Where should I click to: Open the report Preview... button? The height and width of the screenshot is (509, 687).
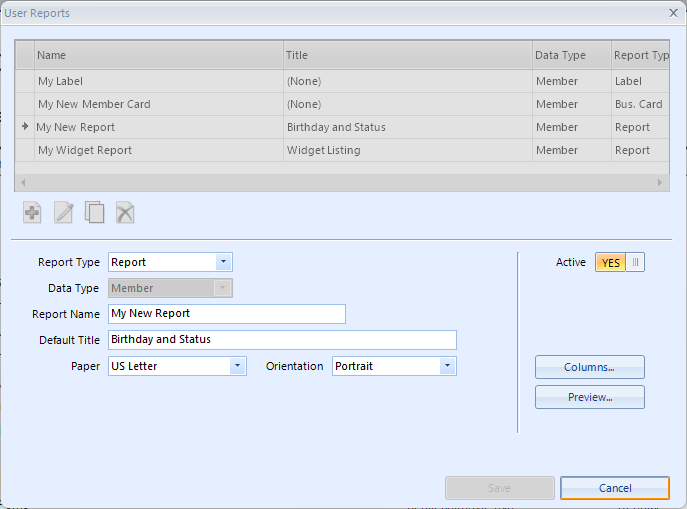(590, 397)
